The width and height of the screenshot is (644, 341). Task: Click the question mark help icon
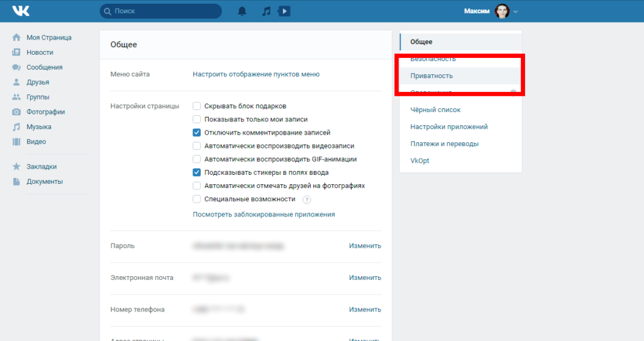(307, 199)
